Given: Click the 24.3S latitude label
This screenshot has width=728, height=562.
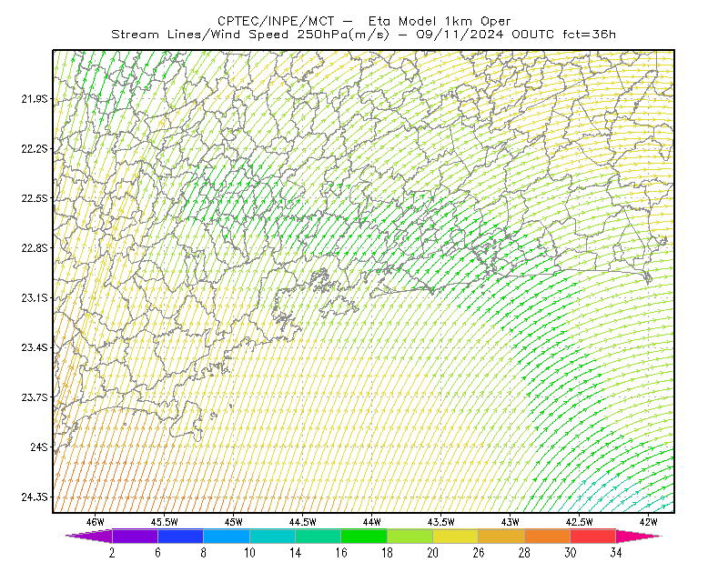Looking at the screenshot, I should click(34, 497).
